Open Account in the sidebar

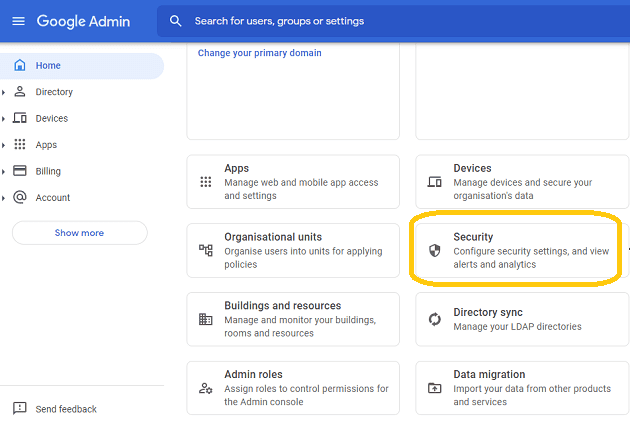click(x=53, y=198)
